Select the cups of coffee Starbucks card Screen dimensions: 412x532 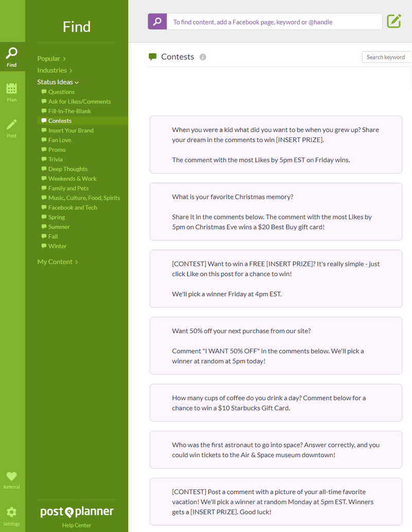pyautogui.click(x=276, y=403)
